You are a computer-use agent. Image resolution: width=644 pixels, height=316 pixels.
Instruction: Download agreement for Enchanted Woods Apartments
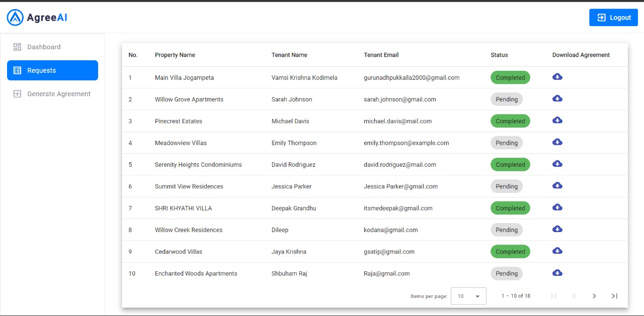tap(557, 273)
